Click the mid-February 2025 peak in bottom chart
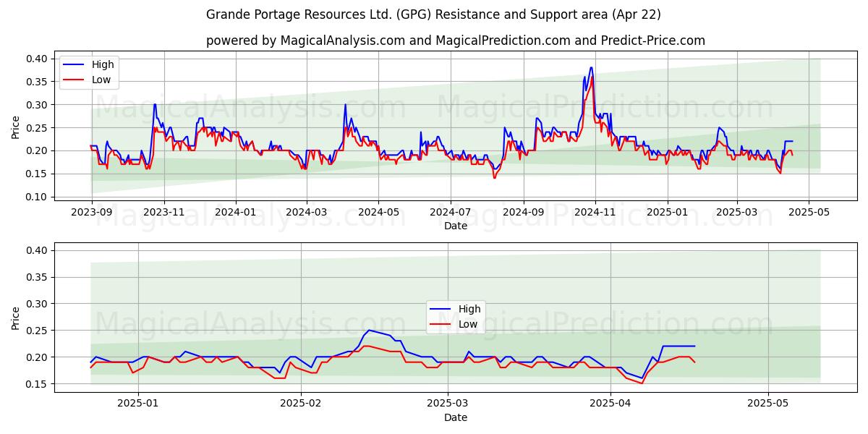This screenshot has width=868, height=434. (369, 331)
